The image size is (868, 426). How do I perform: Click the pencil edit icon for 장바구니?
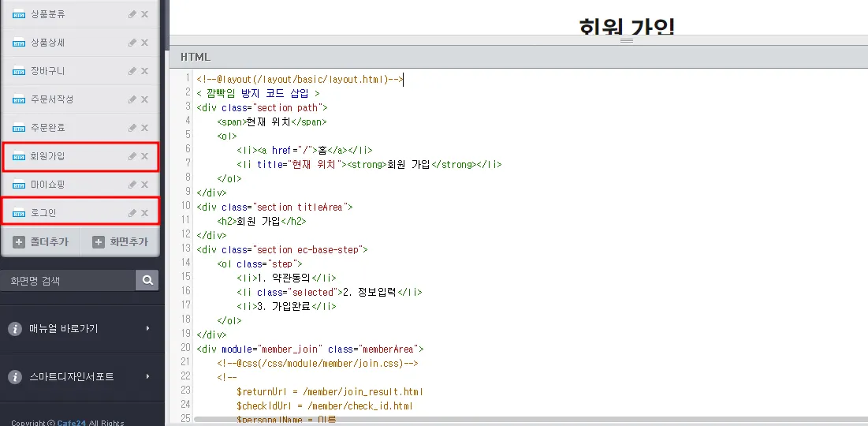click(132, 71)
